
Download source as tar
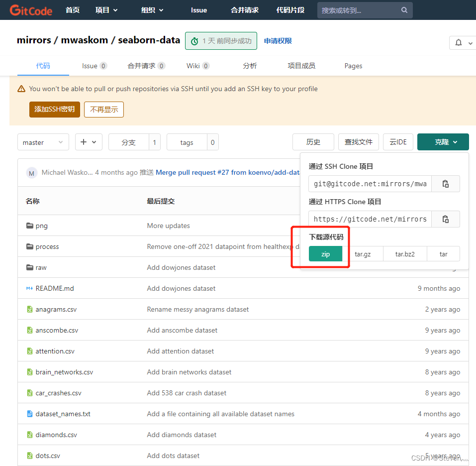[x=444, y=254]
